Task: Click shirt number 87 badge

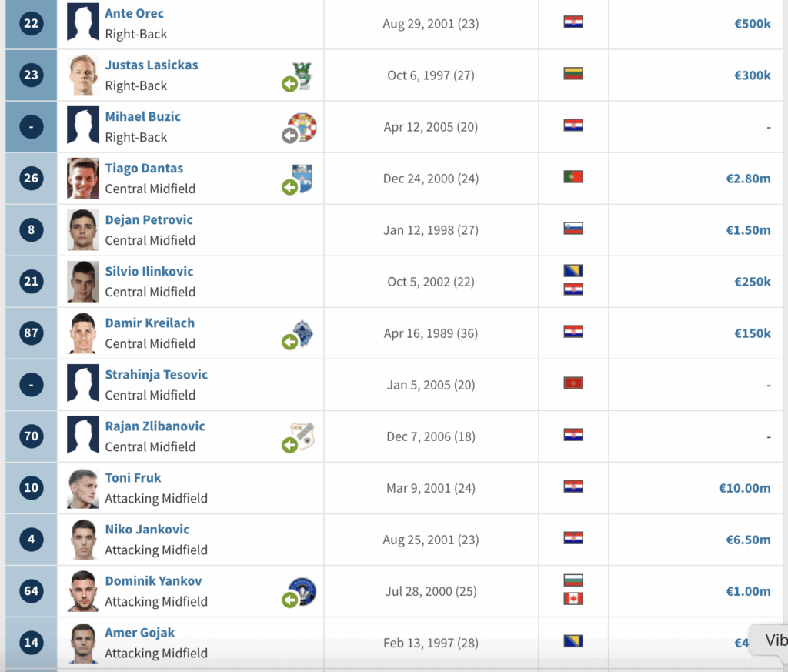Action: pyautogui.click(x=31, y=333)
